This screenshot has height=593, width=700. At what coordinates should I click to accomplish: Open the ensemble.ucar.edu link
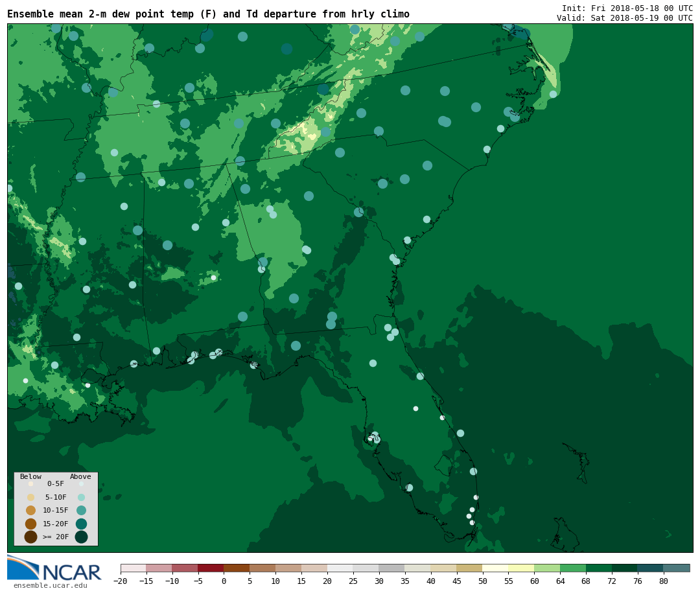click(51, 585)
